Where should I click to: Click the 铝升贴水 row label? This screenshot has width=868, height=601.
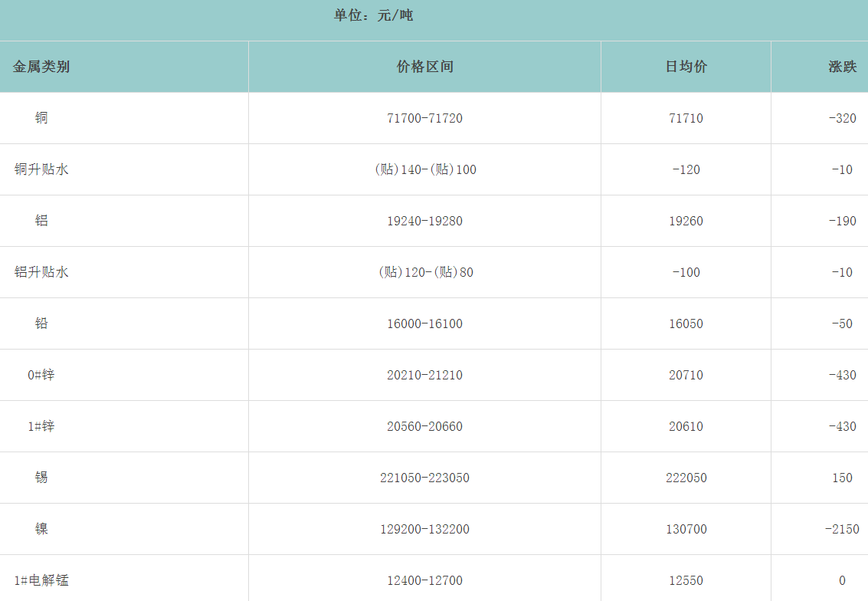tap(41, 272)
